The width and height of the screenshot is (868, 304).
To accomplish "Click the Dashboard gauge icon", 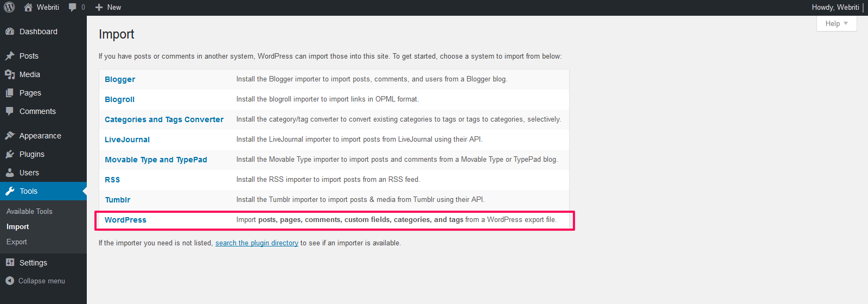I will pyautogui.click(x=10, y=31).
